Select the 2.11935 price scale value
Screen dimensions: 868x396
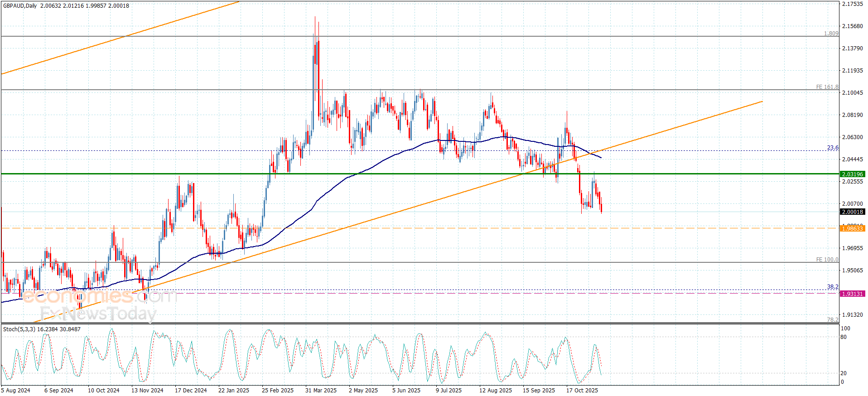[853, 71]
